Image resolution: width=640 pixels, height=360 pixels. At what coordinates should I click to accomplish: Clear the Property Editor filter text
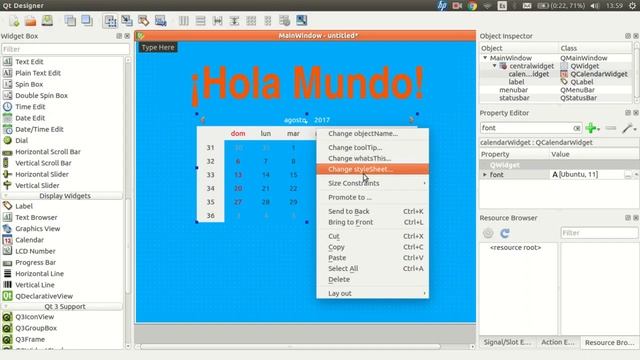coord(576,128)
